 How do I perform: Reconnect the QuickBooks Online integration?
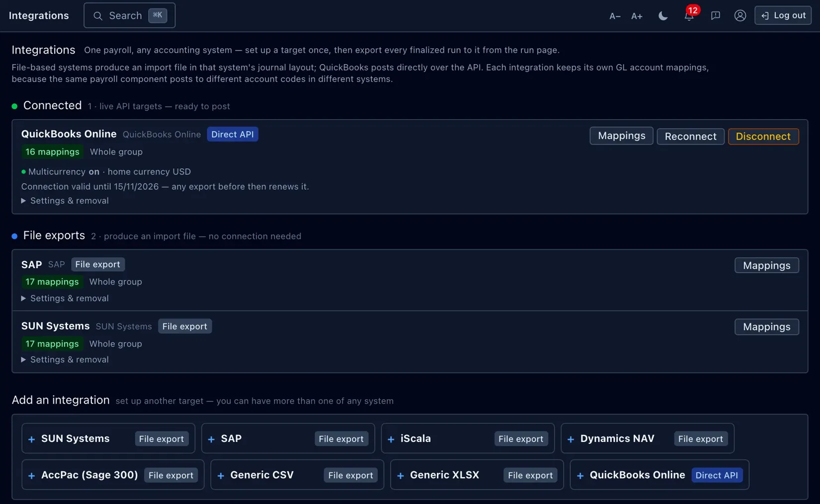[690, 137]
